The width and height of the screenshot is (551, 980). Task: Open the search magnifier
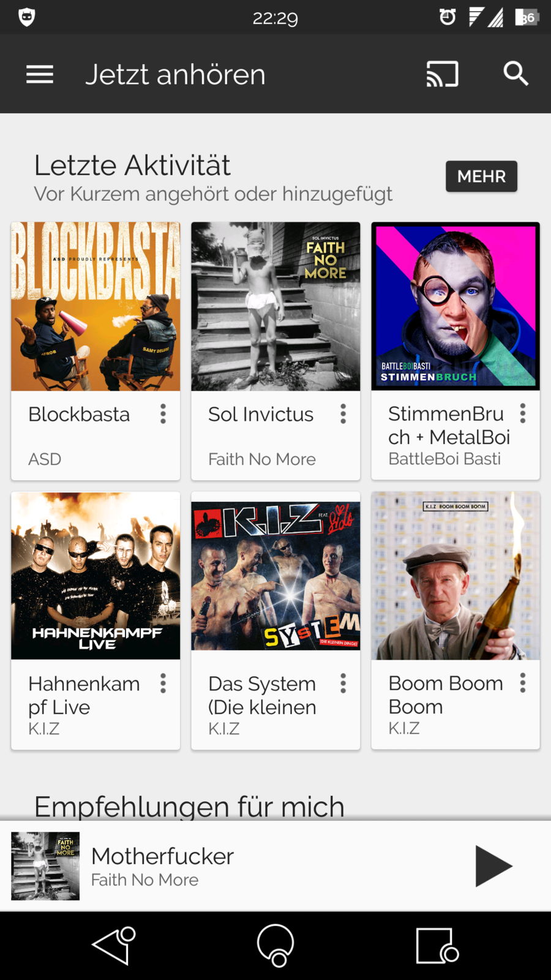tap(515, 73)
